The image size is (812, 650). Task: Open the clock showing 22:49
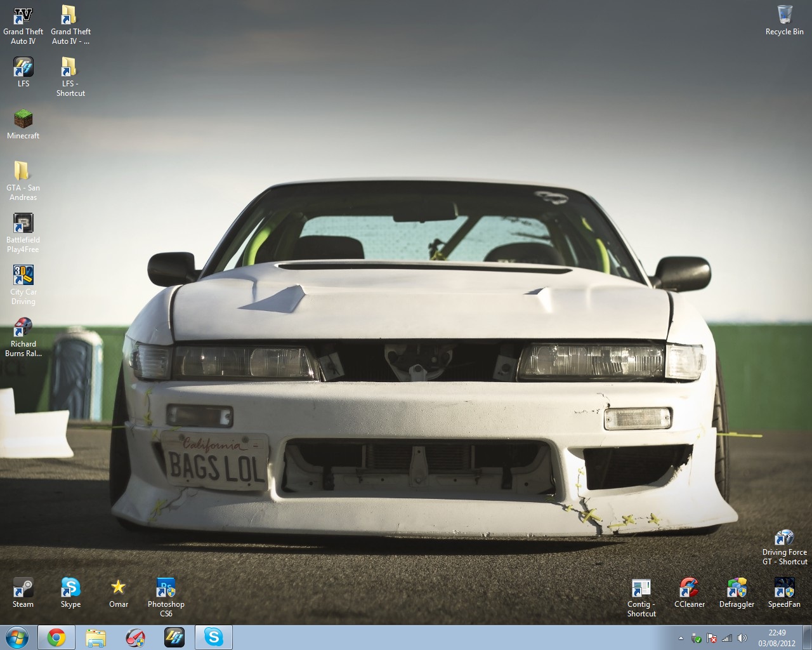tap(777, 637)
